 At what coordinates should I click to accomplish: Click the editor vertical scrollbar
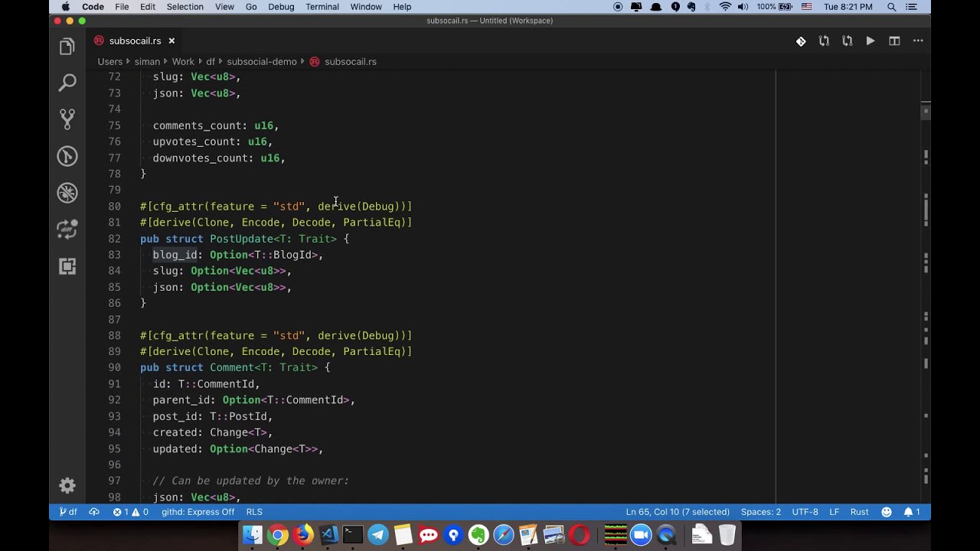point(926,287)
